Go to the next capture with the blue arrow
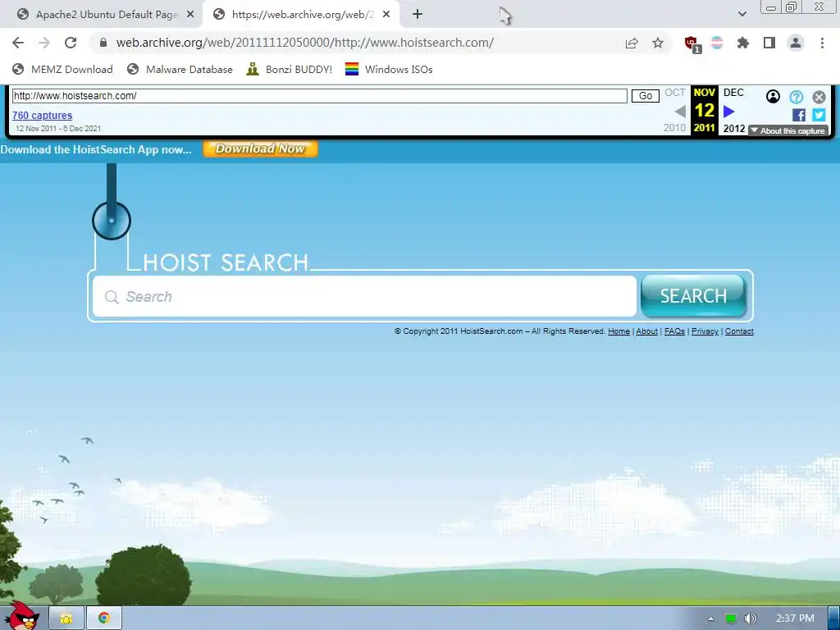 [728, 112]
